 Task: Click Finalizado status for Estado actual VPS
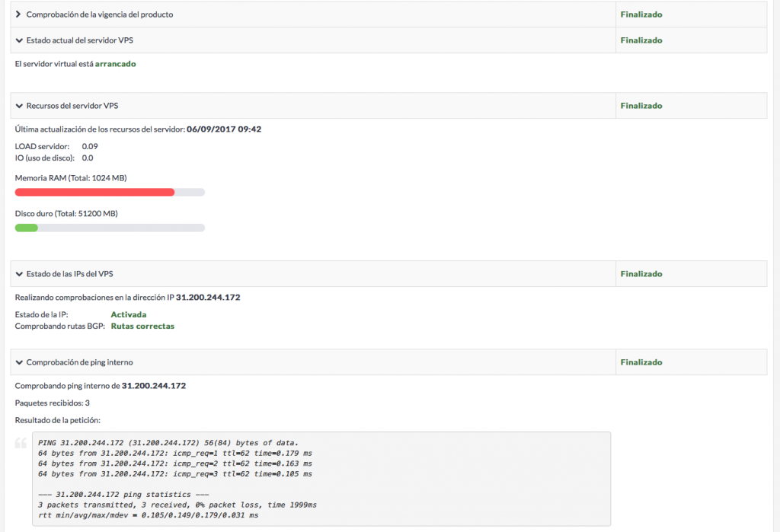(641, 40)
